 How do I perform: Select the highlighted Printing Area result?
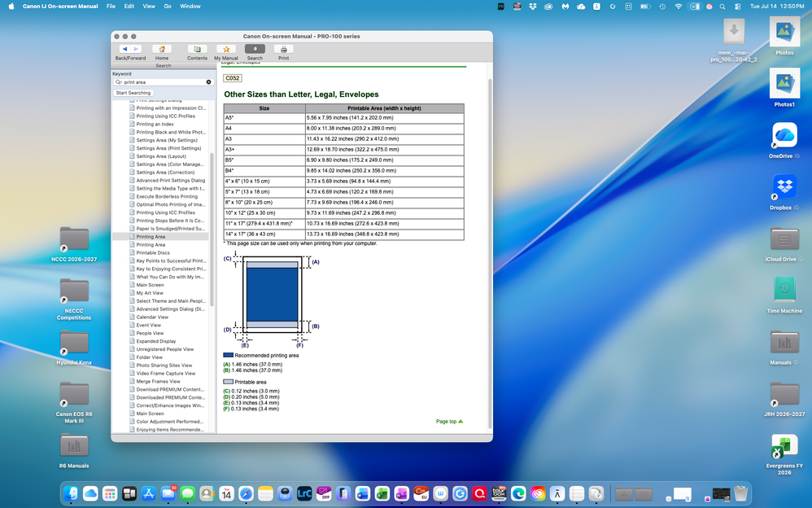click(151, 236)
